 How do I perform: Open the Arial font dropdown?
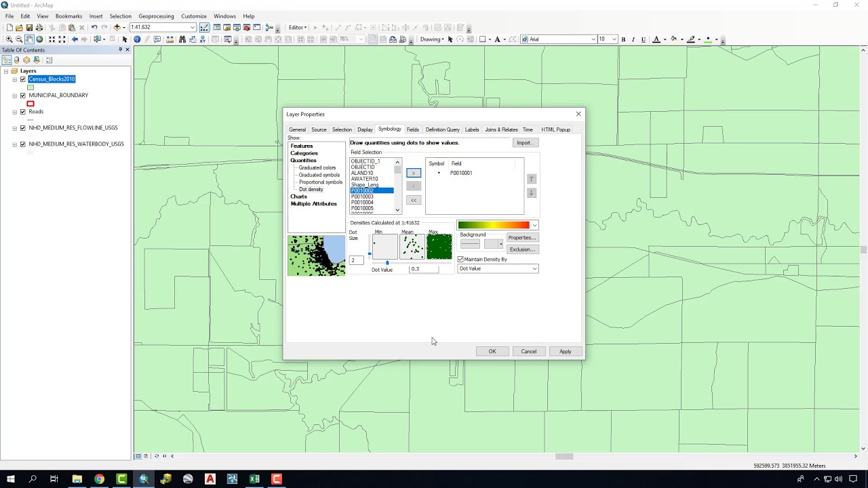(x=593, y=39)
